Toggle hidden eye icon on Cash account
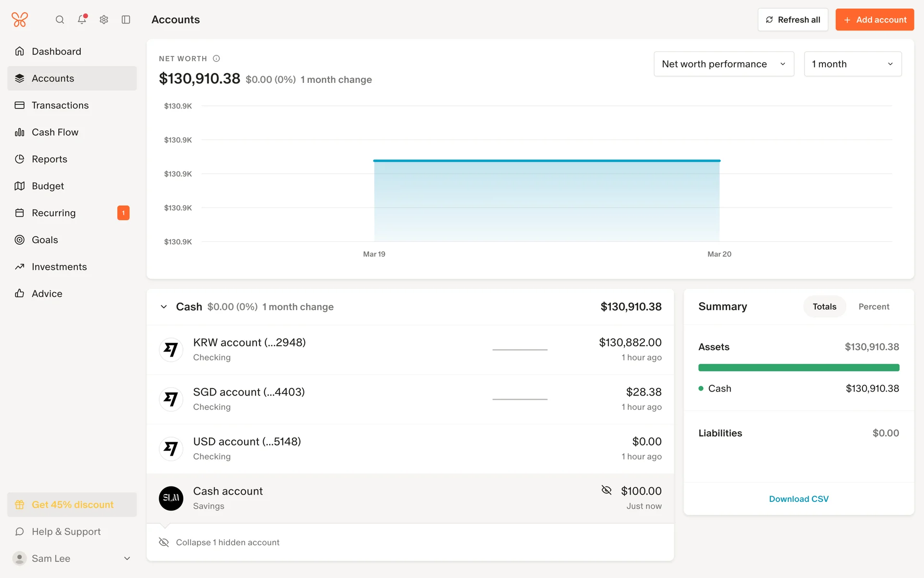This screenshot has width=924, height=578. tap(606, 490)
